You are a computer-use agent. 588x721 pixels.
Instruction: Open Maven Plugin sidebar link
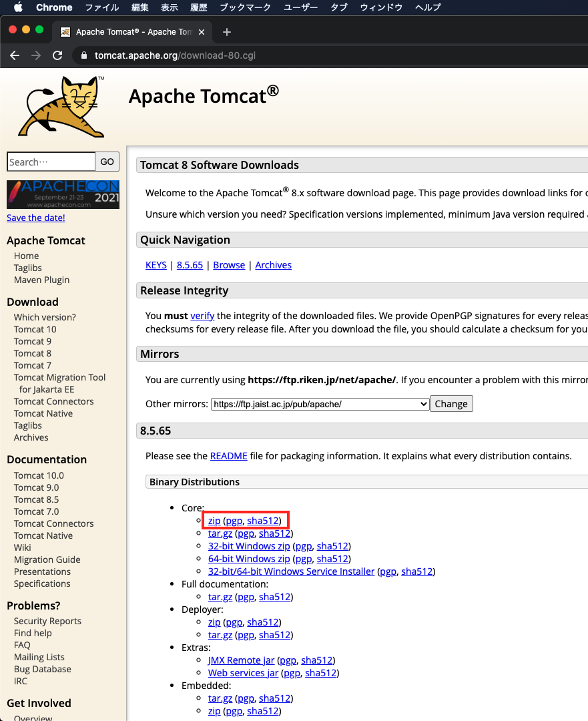[x=41, y=280]
